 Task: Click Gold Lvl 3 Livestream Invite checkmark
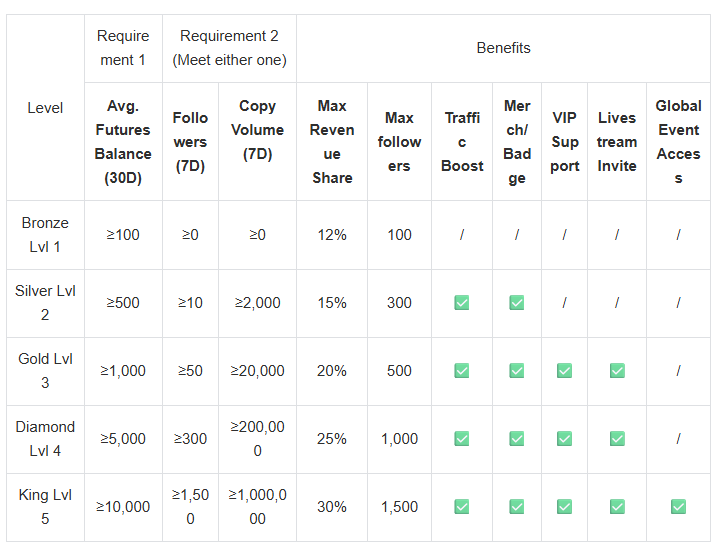click(x=617, y=371)
